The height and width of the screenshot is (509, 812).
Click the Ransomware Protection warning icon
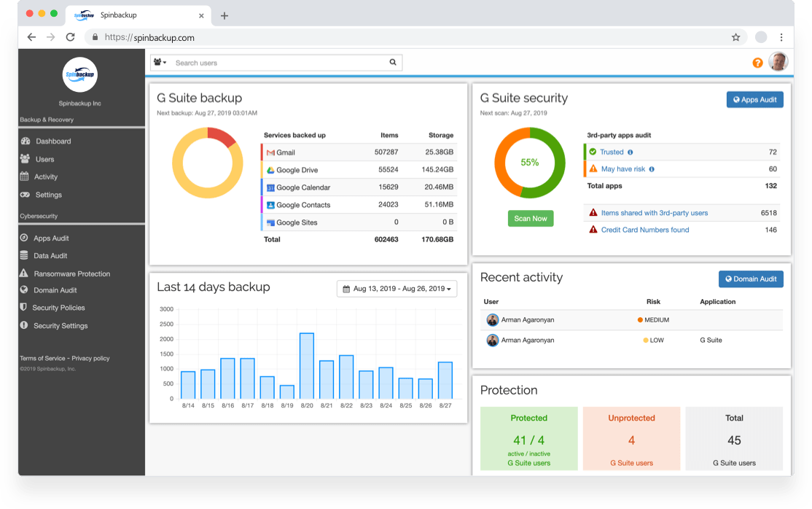24,273
